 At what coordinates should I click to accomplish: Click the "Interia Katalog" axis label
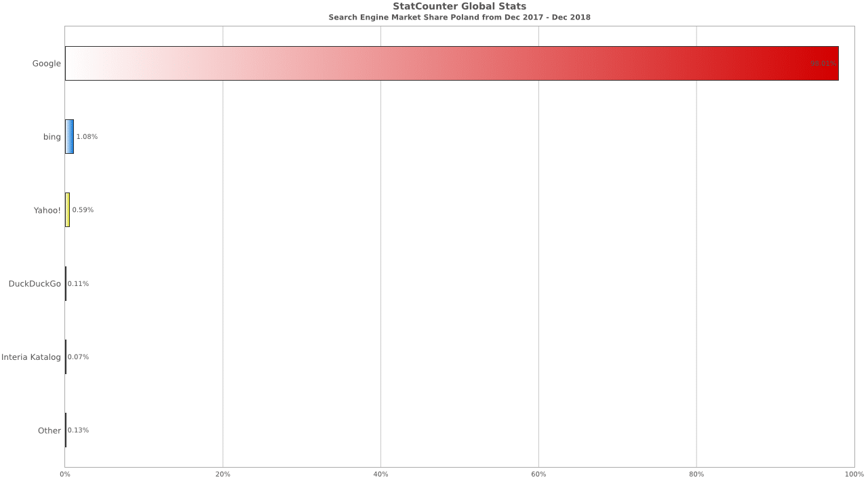31,357
